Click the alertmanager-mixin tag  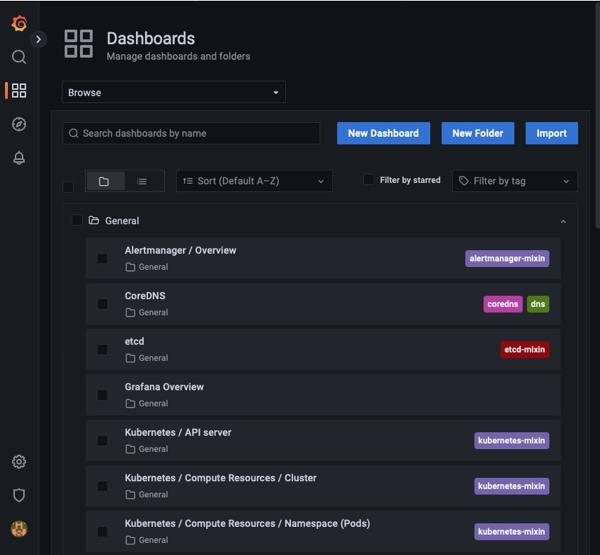(507, 258)
